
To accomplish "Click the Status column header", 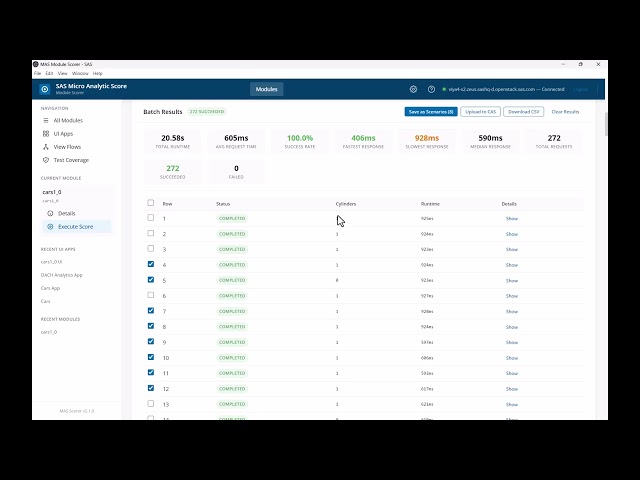I will point(223,204).
